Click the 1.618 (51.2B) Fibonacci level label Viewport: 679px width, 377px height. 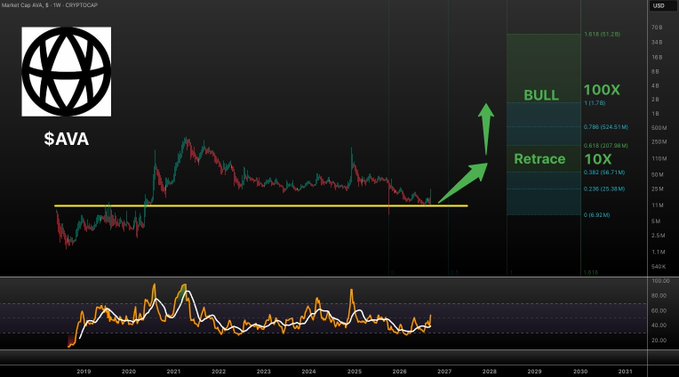pos(602,34)
